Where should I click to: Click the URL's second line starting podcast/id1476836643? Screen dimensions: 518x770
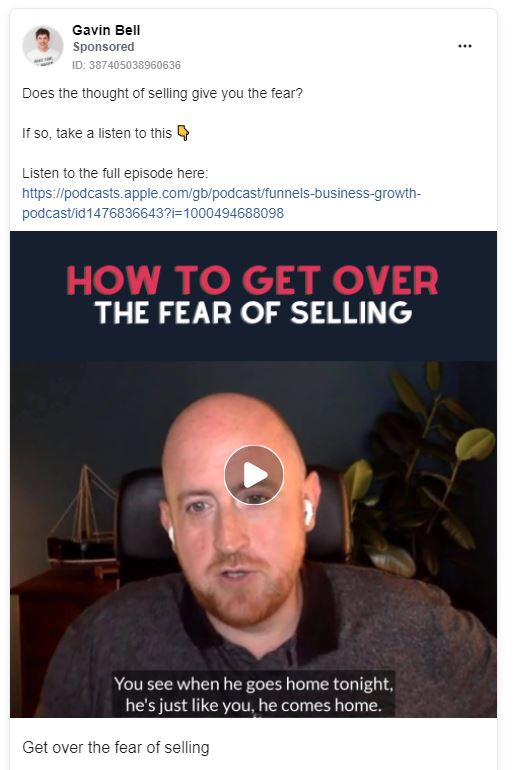tap(153, 213)
